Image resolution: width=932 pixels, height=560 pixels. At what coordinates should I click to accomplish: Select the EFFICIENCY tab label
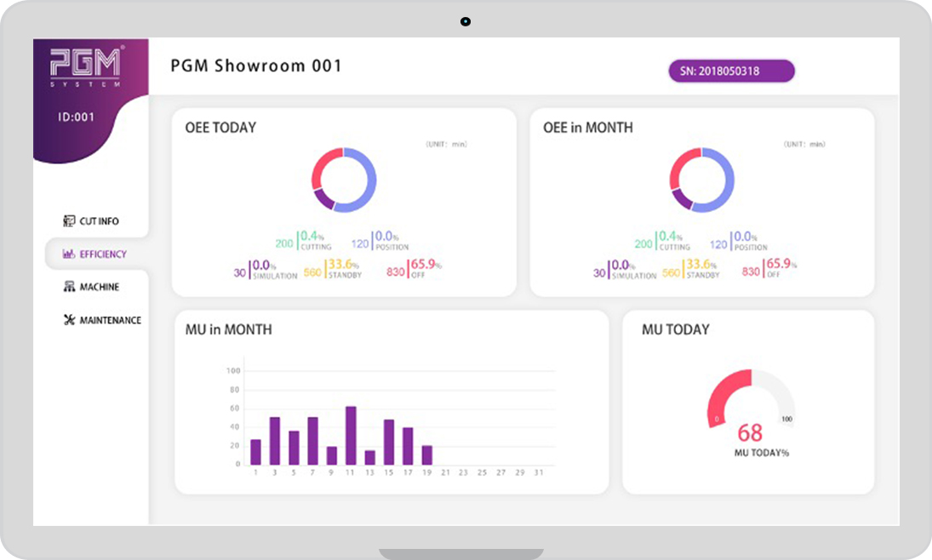[104, 254]
